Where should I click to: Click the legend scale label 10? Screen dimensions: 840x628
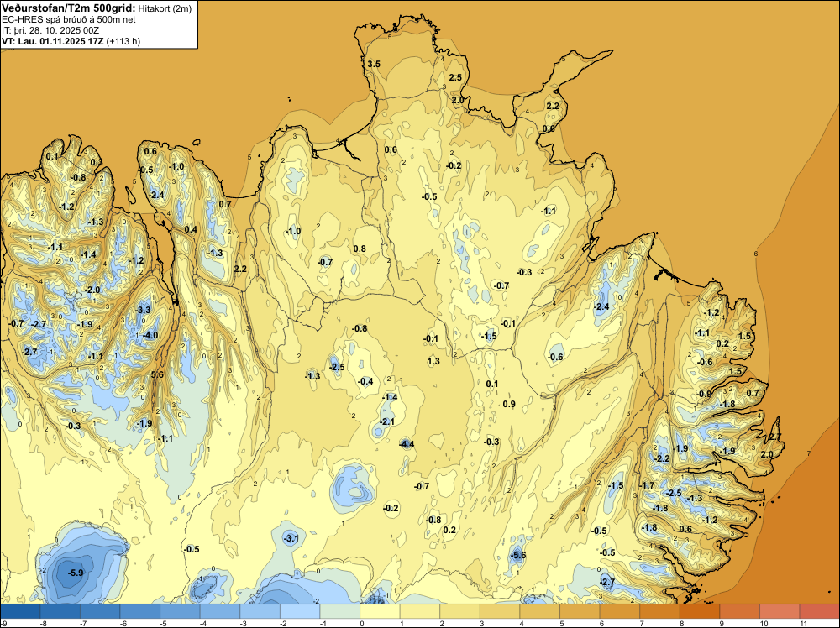(763, 623)
